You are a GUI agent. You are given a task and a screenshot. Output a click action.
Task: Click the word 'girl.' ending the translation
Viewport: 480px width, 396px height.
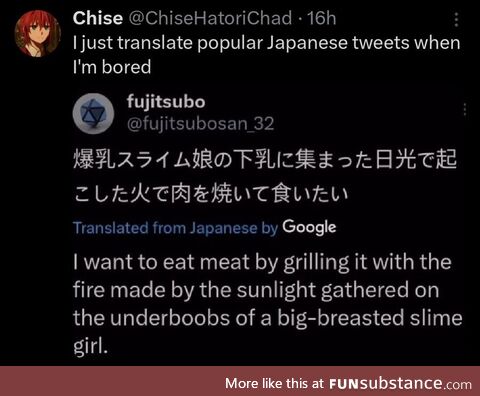(91, 346)
